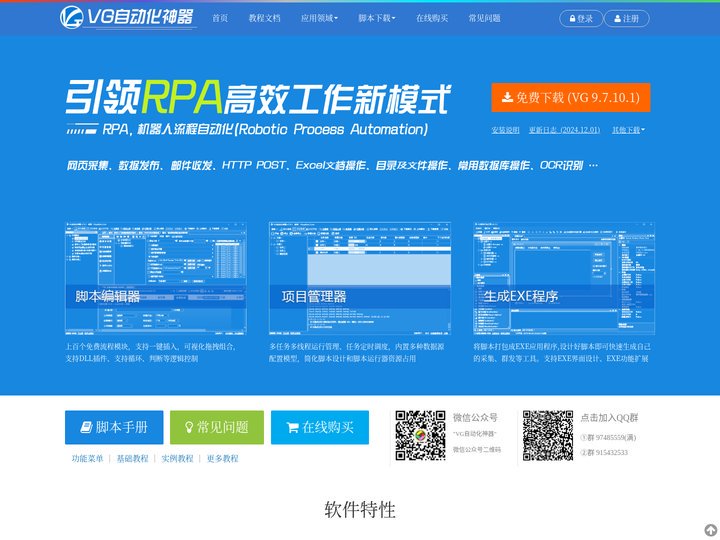This screenshot has height=540, width=720.
Task: Click QQ group number 915432533
Action: tap(604, 453)
